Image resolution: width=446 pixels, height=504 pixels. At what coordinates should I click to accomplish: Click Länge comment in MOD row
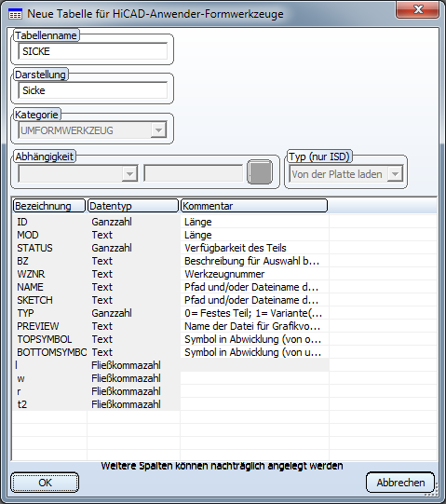click(198, 235)
